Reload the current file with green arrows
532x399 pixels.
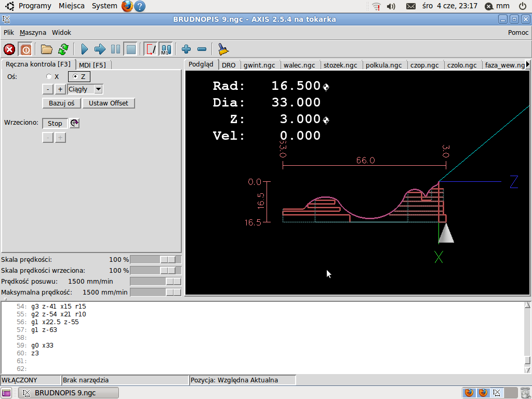coord(63,49)
